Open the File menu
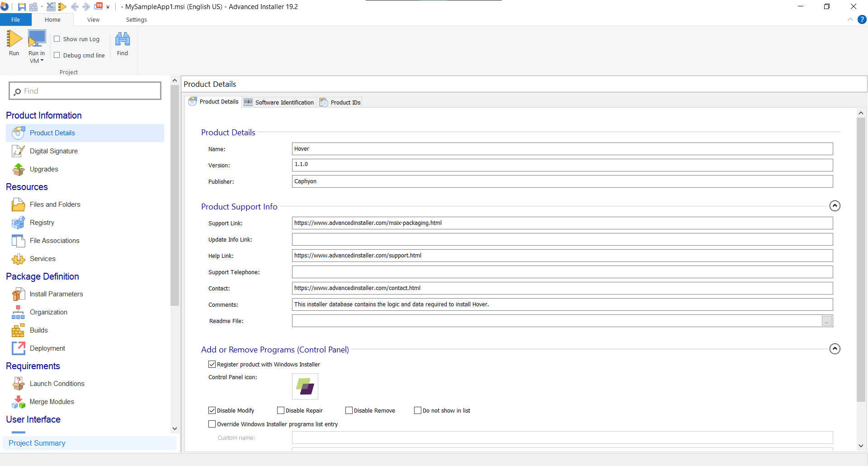Screen dimensions: 868x466 [16, 20]
